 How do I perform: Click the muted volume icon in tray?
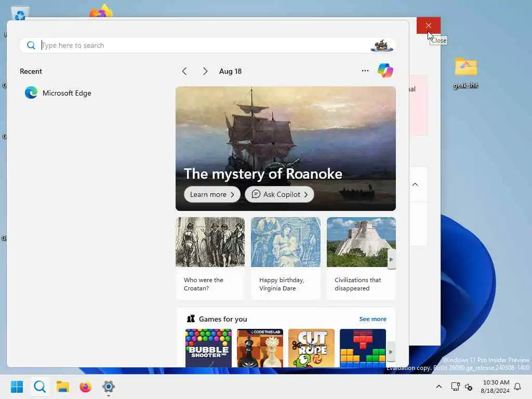[469, 387]
